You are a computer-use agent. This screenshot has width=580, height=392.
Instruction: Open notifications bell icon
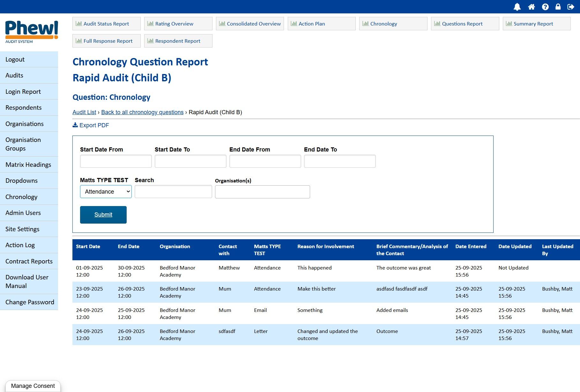click(x=517, y=7)
